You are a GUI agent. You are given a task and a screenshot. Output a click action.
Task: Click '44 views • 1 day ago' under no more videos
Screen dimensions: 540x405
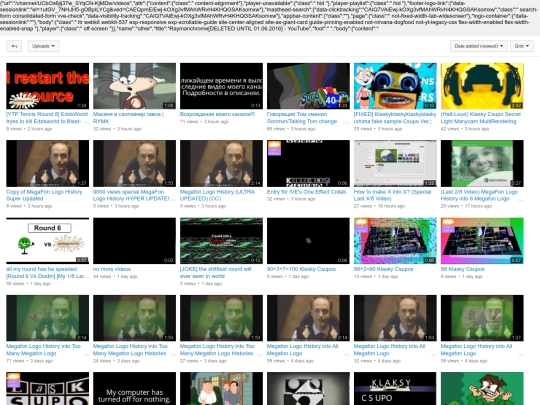[x=115, y=276]
